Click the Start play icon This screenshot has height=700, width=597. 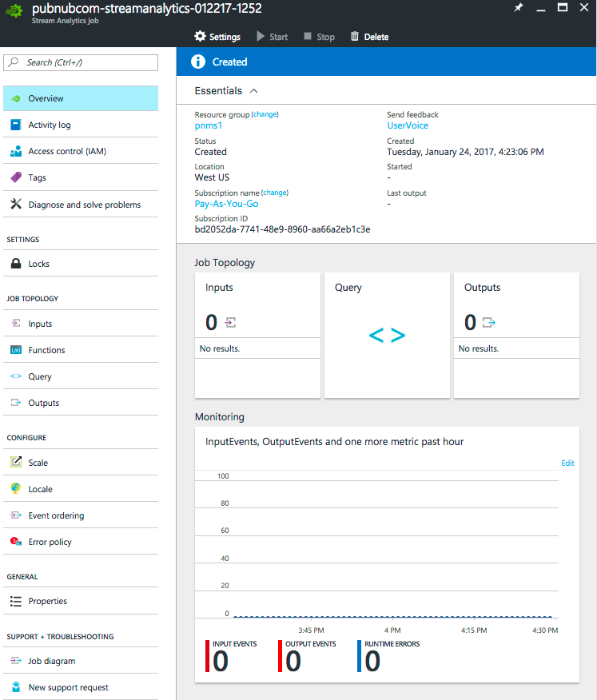coord(261,36)
